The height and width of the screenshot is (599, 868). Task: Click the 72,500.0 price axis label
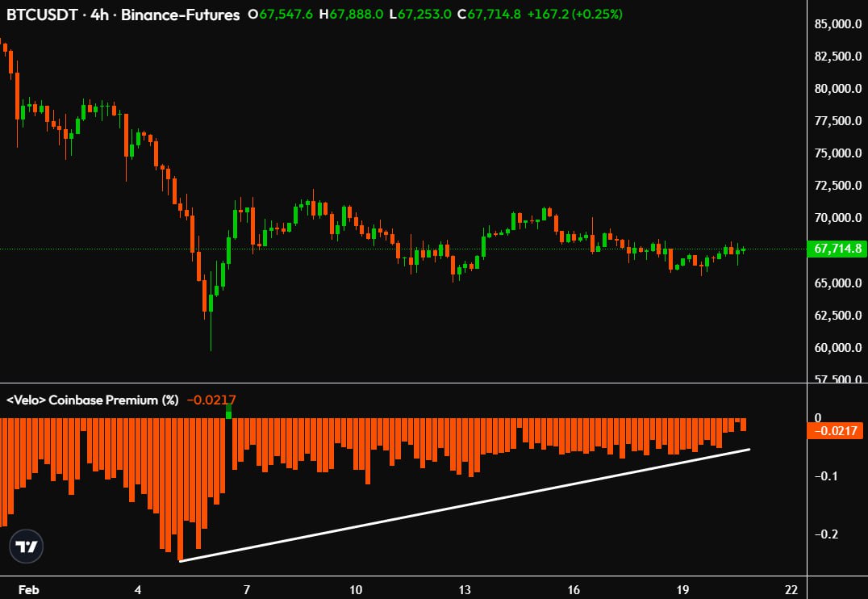pos(837,185)
